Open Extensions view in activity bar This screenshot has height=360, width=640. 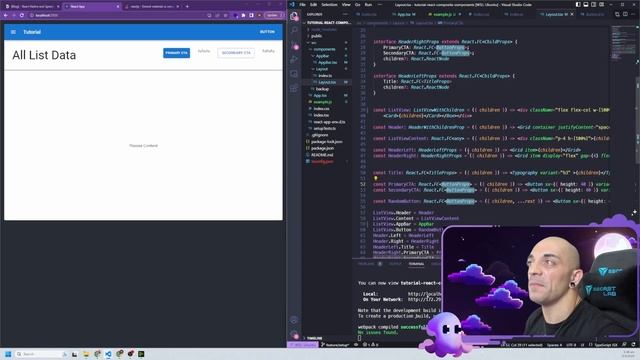pos(294,88)
